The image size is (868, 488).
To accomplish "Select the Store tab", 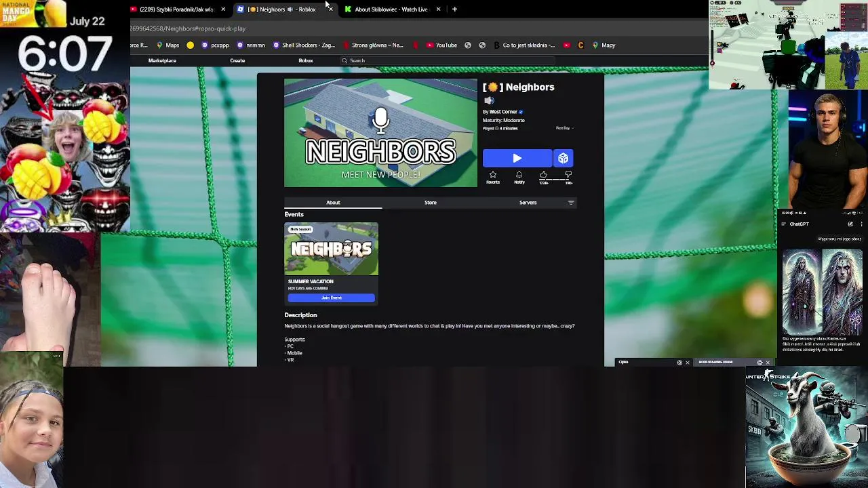I will (431, 203).
